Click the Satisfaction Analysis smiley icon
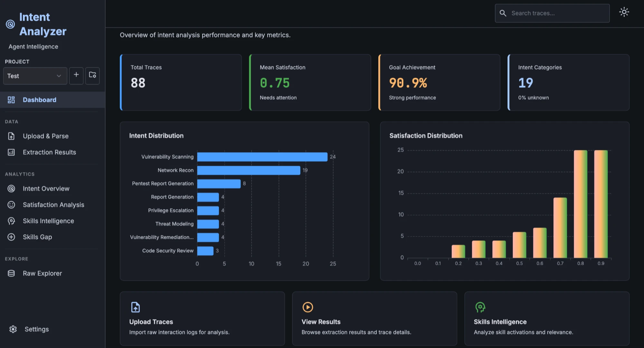Image resolution: width=644 pixels, height=348 pixels. coord(11,205)
